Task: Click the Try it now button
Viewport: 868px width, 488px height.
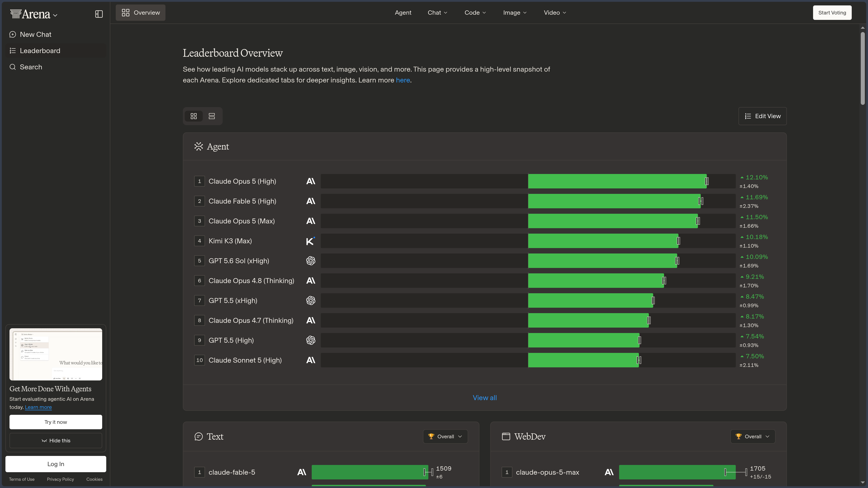Action: [56, 422]
